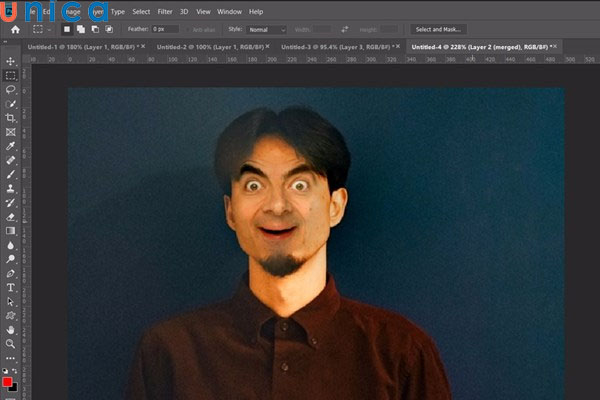Image resolution: width=600 pixels, height=400 pixels.
Task: Select the Gradient tool
Action: pyautogui.click(x=10, y=231)
